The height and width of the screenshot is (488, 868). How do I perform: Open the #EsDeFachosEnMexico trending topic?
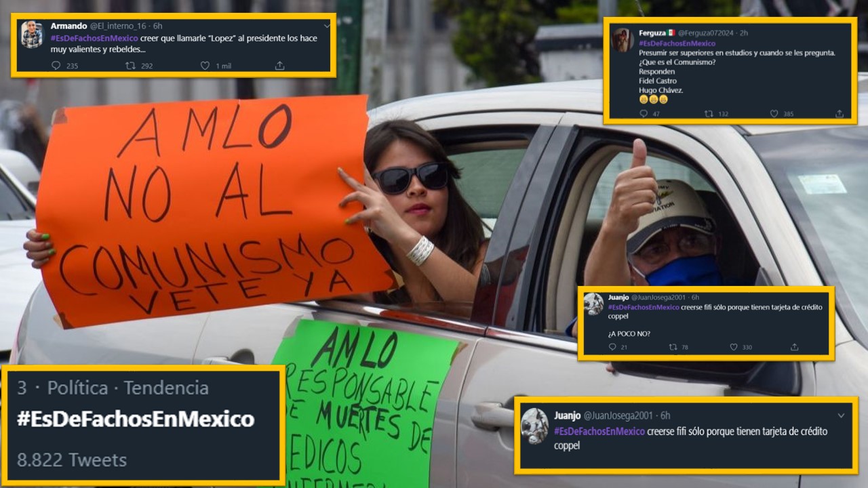point(136,419)
